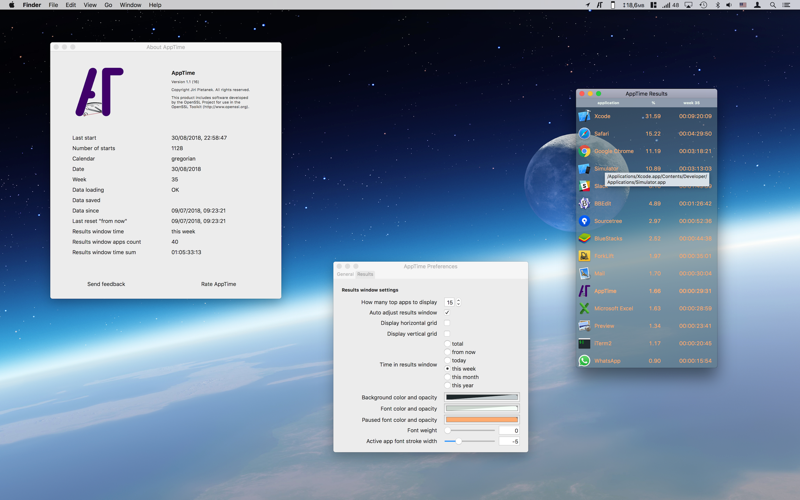Click the AppTime logo in About window

[x=99, y=92]
